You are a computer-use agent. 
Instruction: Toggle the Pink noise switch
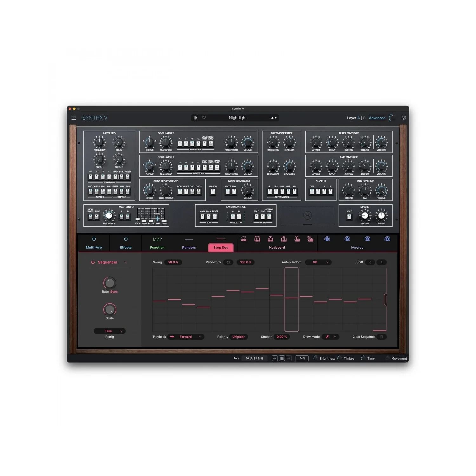[x=234, y=192]
